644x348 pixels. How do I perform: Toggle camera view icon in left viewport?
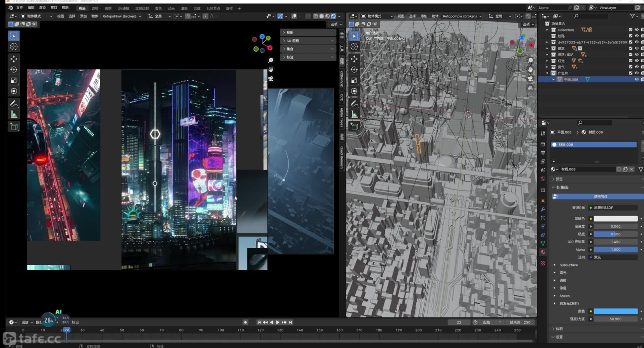(271, 79)
